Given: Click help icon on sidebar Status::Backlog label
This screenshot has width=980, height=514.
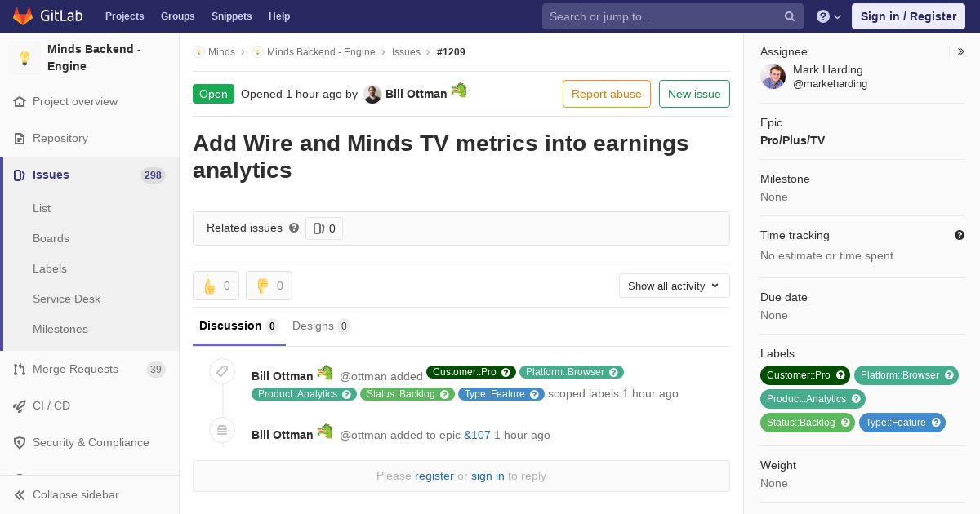Looking at the screenshot, I should [845, 423].
